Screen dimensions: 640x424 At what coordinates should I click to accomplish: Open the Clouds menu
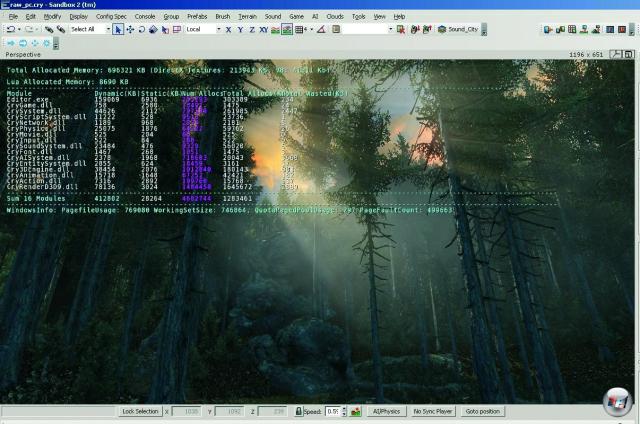pyautogui.click(x=335, y=17)
